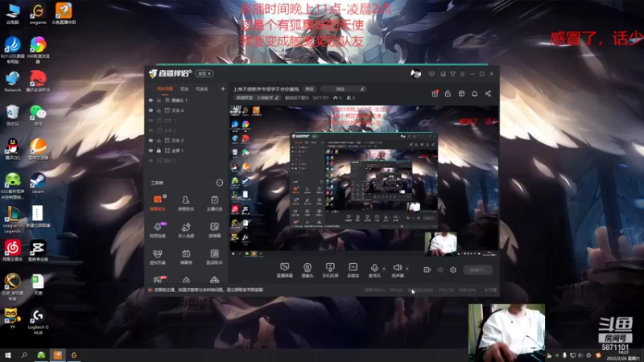
Task: Open the layout panel icon beside the bell
Action: pos(461,93)
